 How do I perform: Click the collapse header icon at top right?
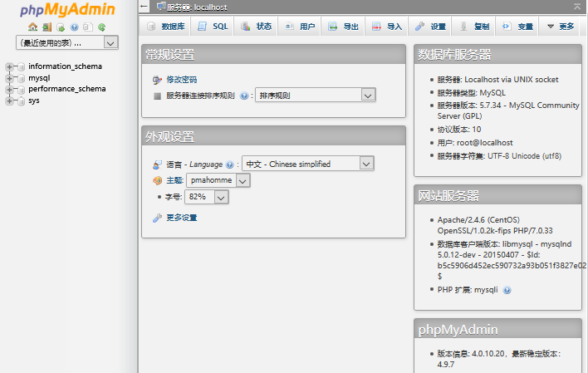click(x=577, y=7)
